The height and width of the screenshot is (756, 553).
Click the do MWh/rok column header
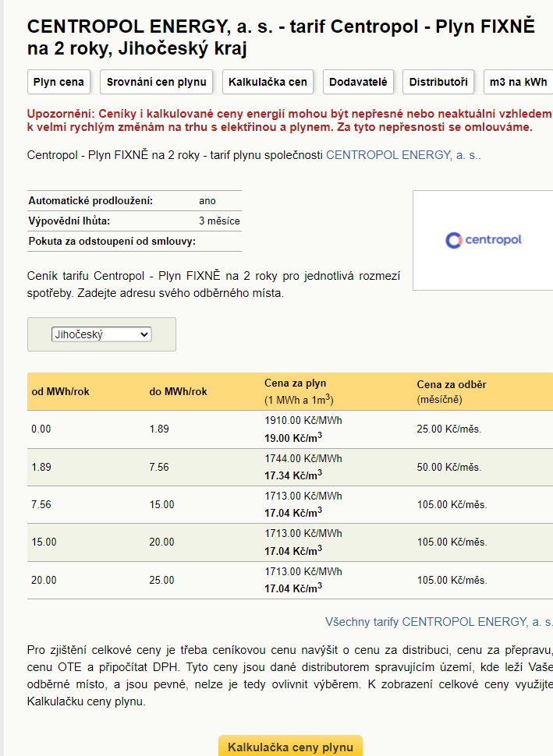point(178,391)
